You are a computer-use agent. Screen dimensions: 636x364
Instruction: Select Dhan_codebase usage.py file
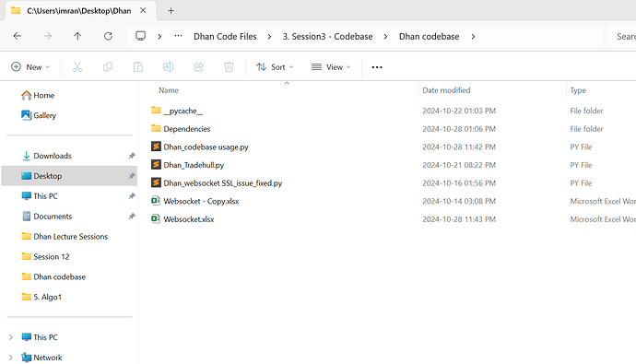coord(206,147)
